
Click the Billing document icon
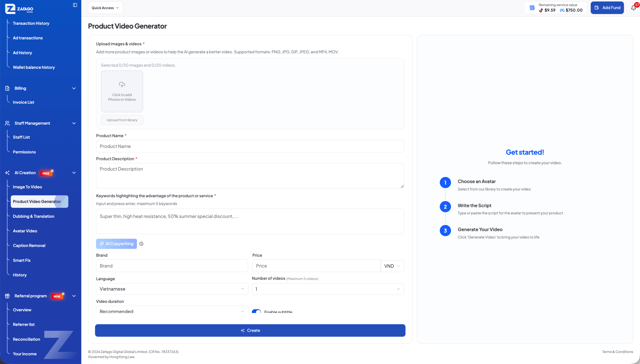pos(7,88)
